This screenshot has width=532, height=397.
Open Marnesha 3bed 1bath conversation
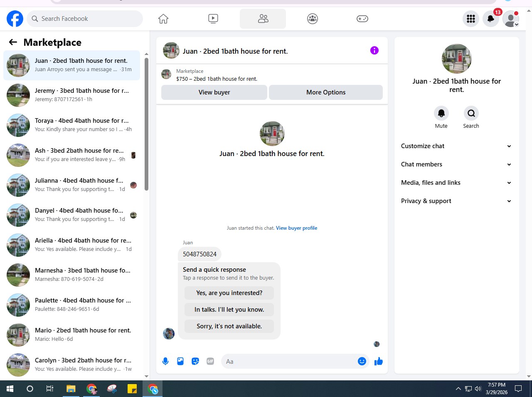pyautogui.click(x=71, y=275)
